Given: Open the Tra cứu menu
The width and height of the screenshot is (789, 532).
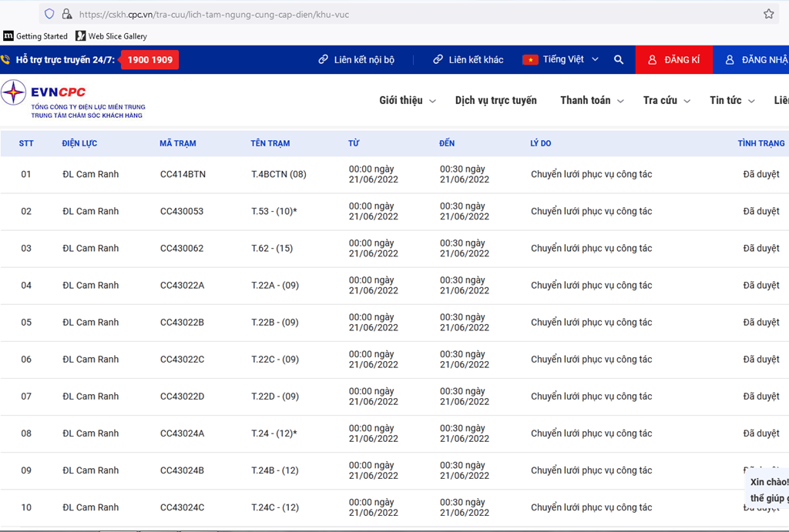Looking at the screenshot, I should coord(666,100).
